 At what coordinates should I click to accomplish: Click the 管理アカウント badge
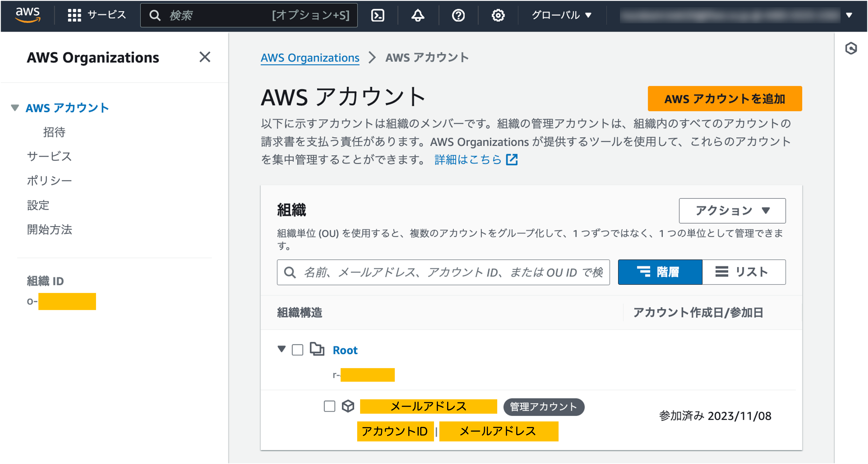544,407
